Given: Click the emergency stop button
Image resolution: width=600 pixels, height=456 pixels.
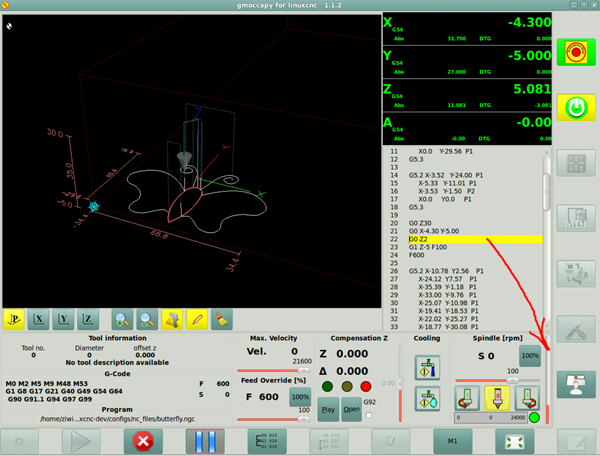Looking at the screenshot, I should [x=576, y=52].
